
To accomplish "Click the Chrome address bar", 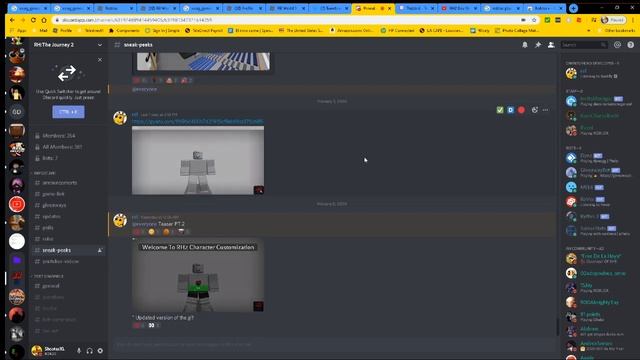I will click(x=286, y=20).
